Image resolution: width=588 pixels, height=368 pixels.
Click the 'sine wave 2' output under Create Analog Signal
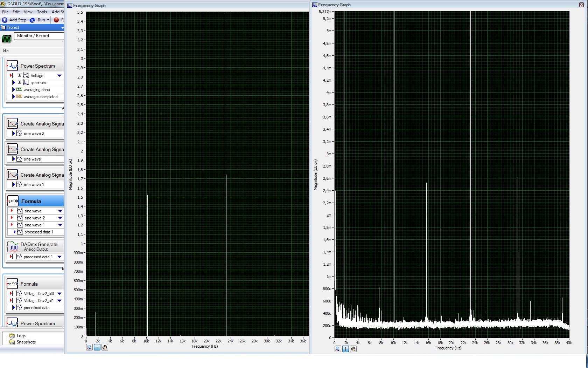pos(35,134)
